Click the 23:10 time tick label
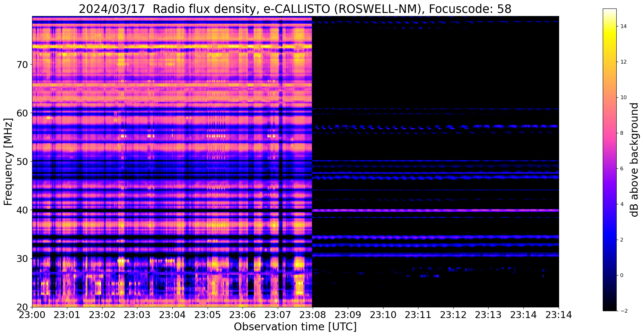The image size is (644, 336). pos(383,315)
